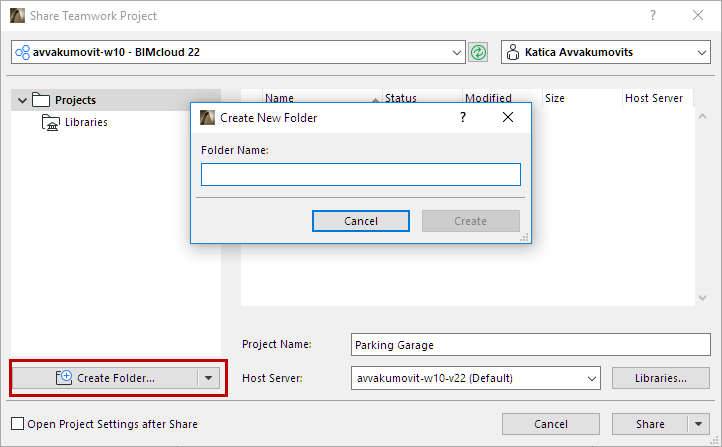
Task: Click the user profile icon beside Katica Avvakumovits
Action: (512, 52)
